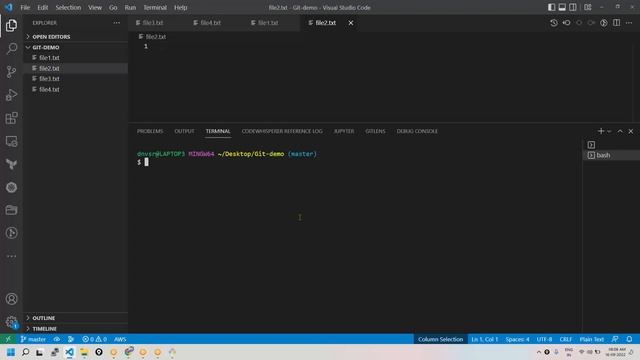Open the Terminal menu
Screen dimensions: 640x360
tap(155, 7)
